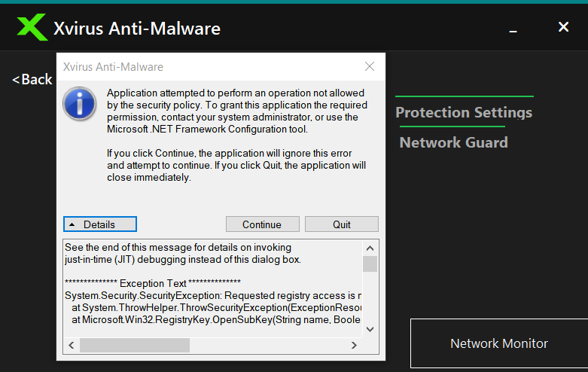Image resolution: width=588 pixels, height=372 pixels.
Task: Open the Protection Settings tab
Action: tap(464, 112)
